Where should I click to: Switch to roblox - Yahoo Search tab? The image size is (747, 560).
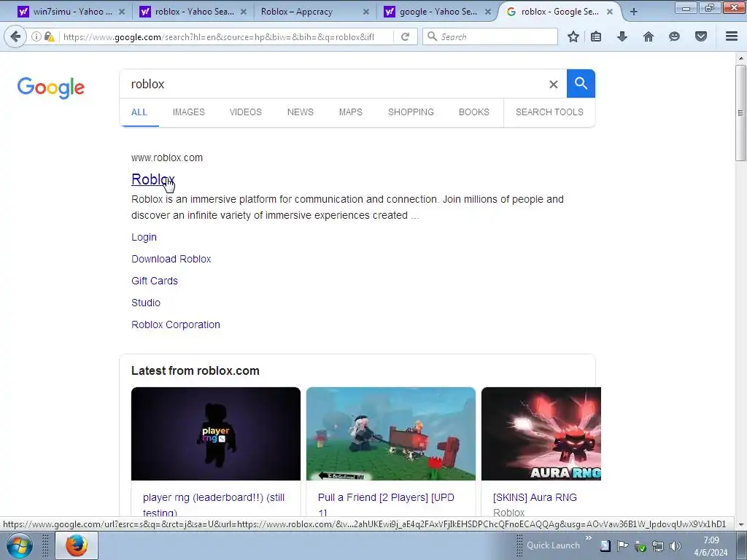point(194,12)
